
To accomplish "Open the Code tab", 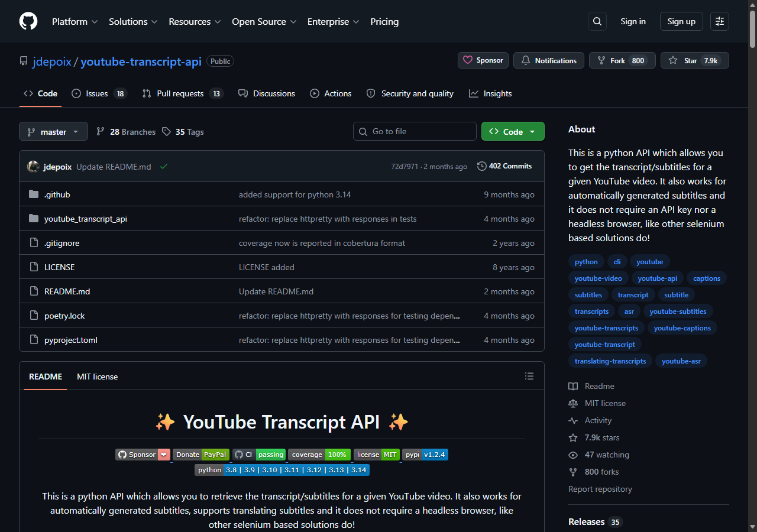I will click(x=40, y=93).
